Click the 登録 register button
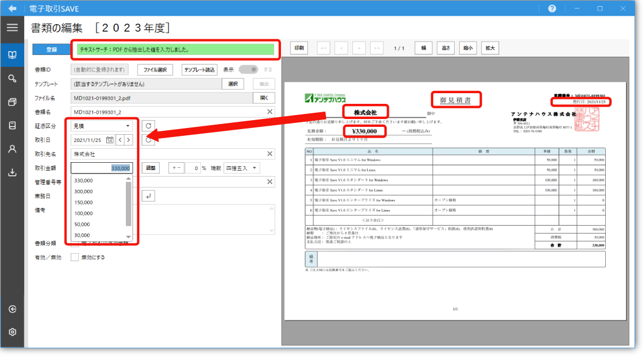The image size is (644, 357). 51,49
